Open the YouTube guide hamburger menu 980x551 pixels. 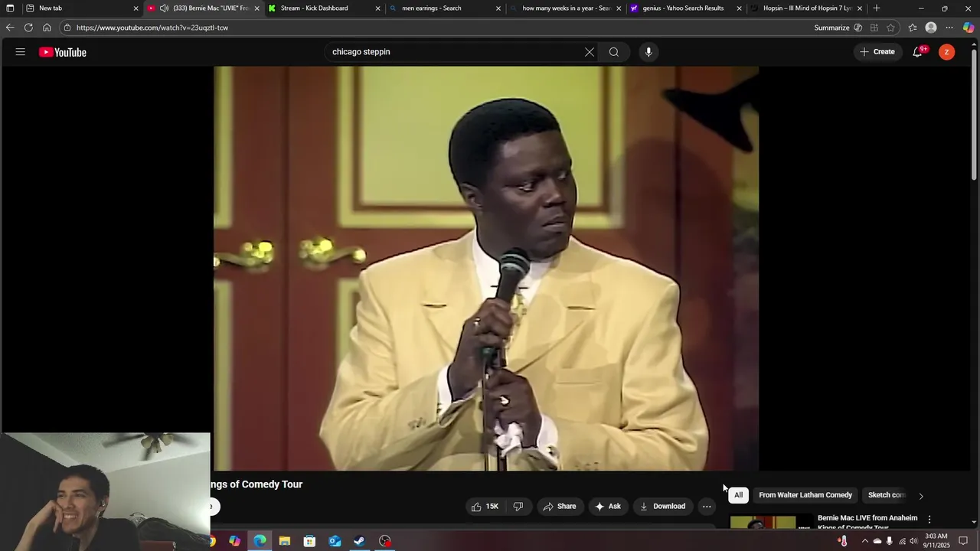pyautogui.click(x=21, y=52)
